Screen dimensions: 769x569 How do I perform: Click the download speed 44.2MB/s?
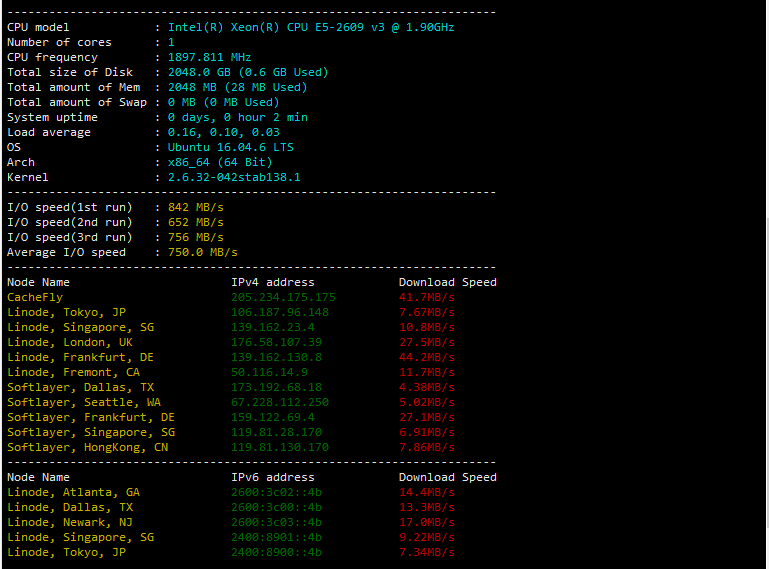[x=427, y=357]
